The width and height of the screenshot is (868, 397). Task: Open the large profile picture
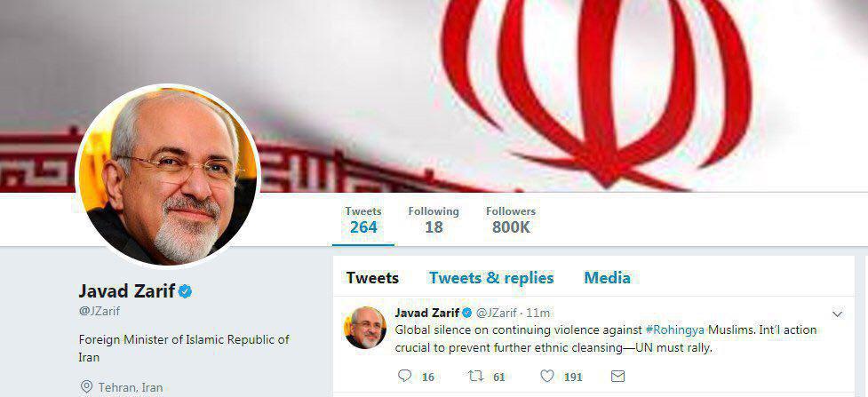(168, 176)
